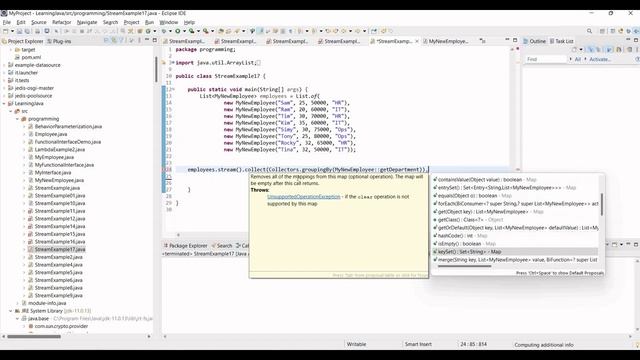Click the Collapse All icon in Project Explorer
Viewport: 640px width, 360px height.
coord(106,40)
